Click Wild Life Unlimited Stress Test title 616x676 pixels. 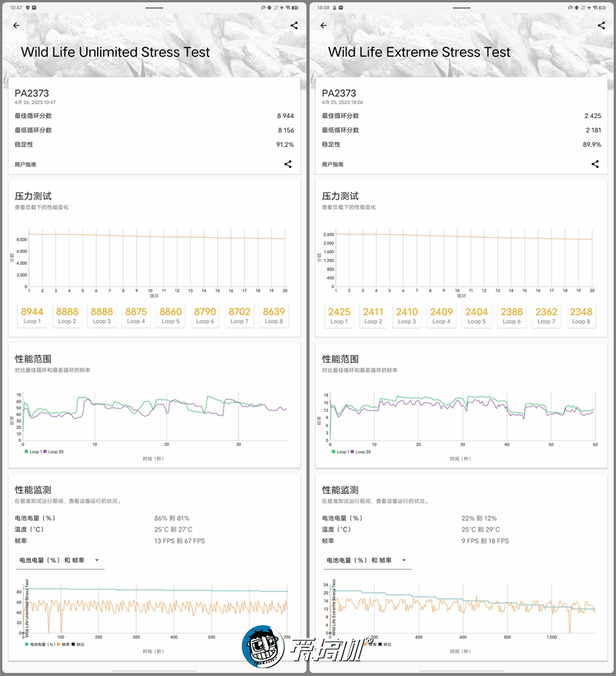115,52
